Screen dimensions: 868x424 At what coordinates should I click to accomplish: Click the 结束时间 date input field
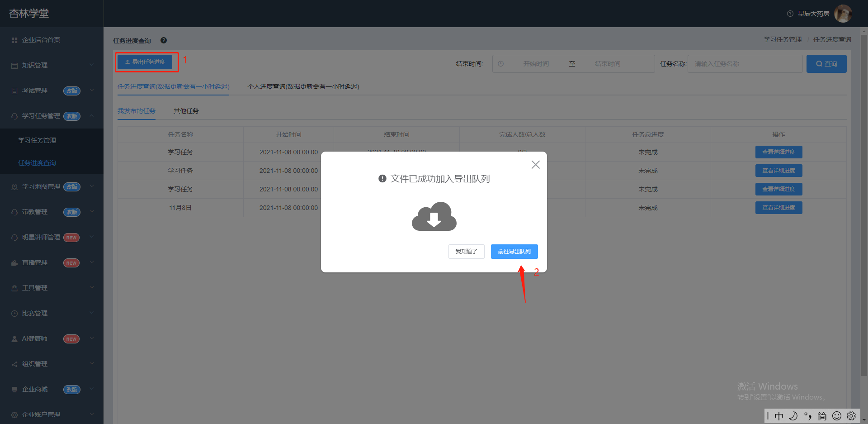(608, 64)
